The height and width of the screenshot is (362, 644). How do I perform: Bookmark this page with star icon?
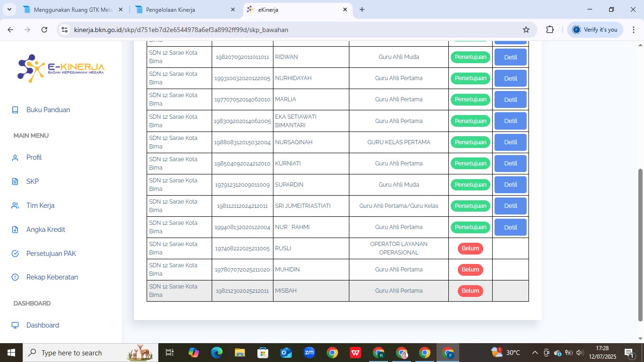click(526, 30)
